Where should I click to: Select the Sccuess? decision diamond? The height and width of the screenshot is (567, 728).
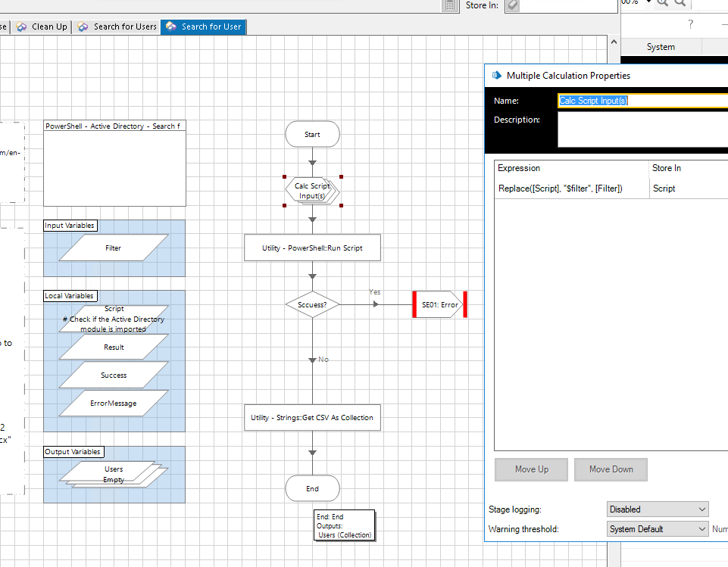[312, 304]
